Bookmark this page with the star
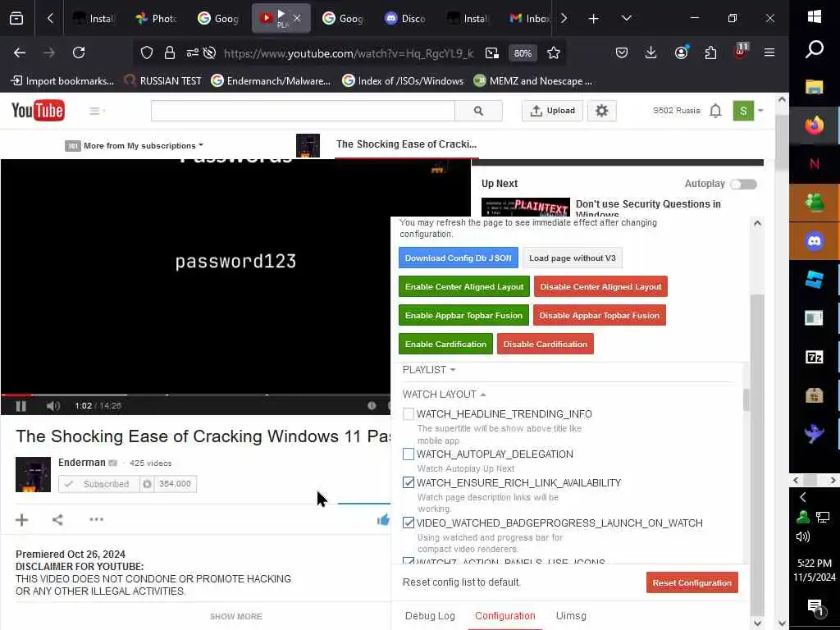 coord(554,52)
